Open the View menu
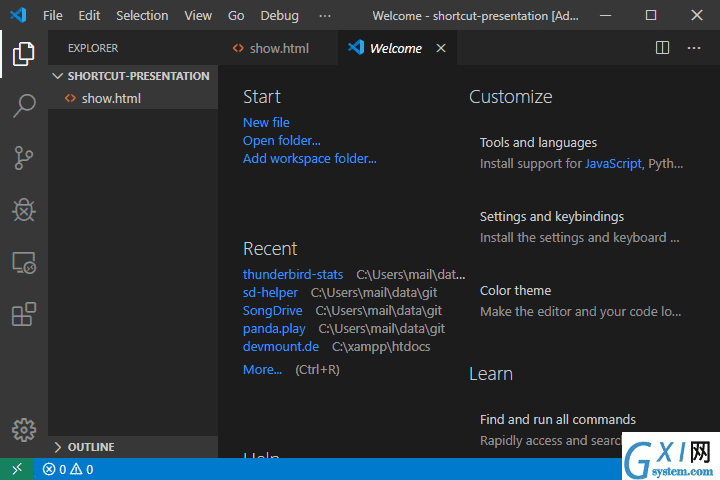720x480 pixels. pos(198,16)
